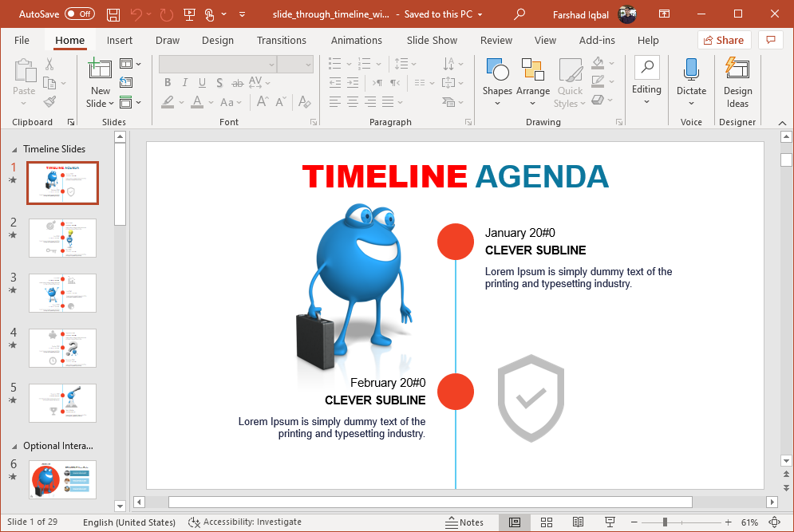Click the Share button

724,40
